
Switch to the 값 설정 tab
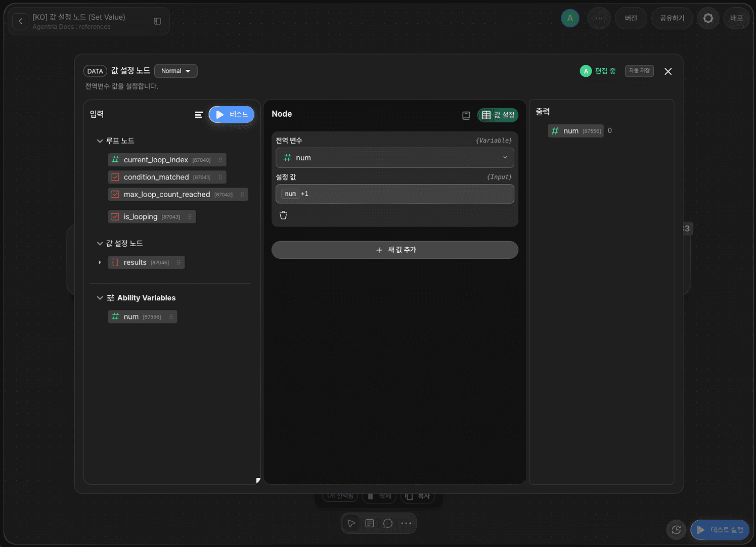pyautogui.click(x=498, y=115)
